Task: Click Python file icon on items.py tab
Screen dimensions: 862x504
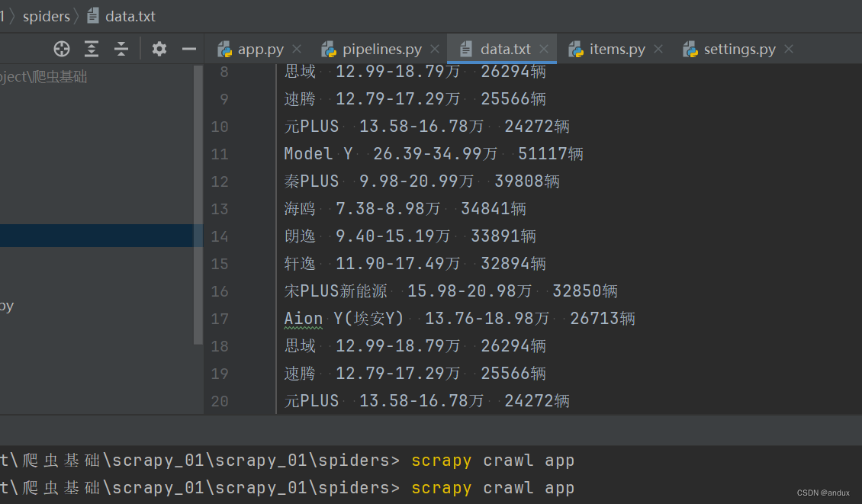Action: [x=576, y=49]
